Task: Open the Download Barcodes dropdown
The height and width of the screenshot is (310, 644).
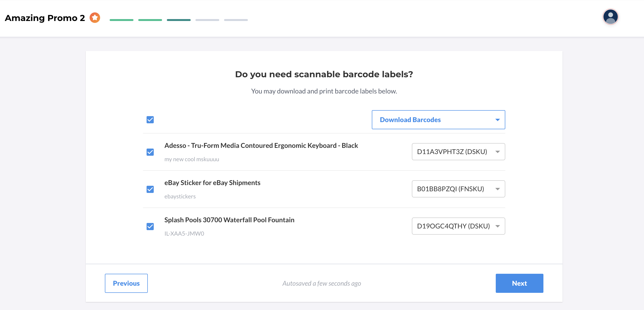Action: [438, 120]
